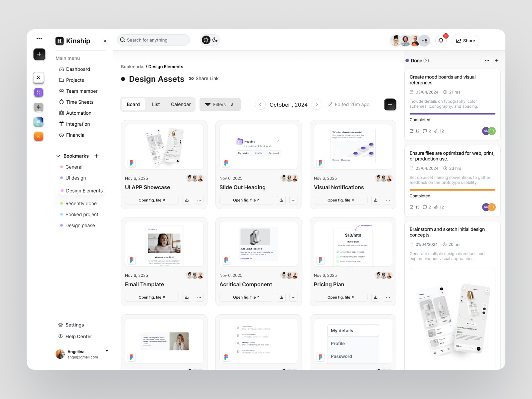This screenshot has height=399, width=532.
Task: Click the black plus icon in the left rail
Action: click(39, 54)
